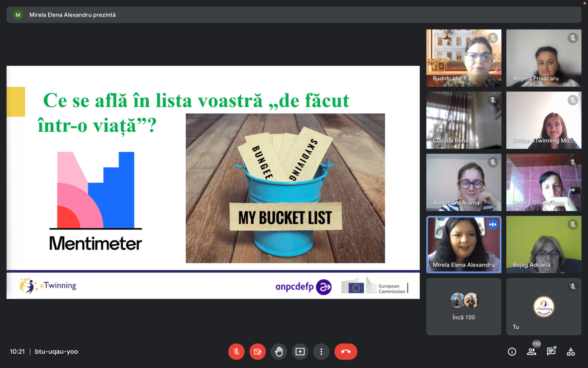Show the participants list with 110 badge
This screenshot has width=588, height=368.
[x=532, y=352]
